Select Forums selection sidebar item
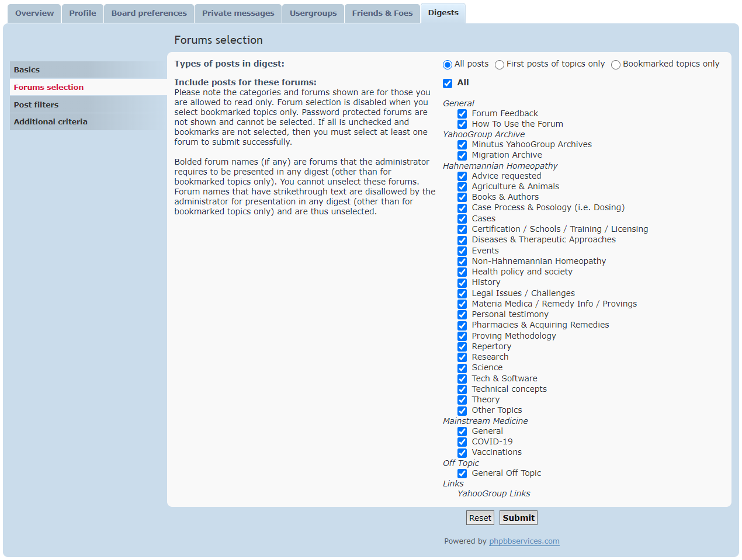The width and height of the screenshot is (742, 560). pyautogui.click(x=88, y=87)
